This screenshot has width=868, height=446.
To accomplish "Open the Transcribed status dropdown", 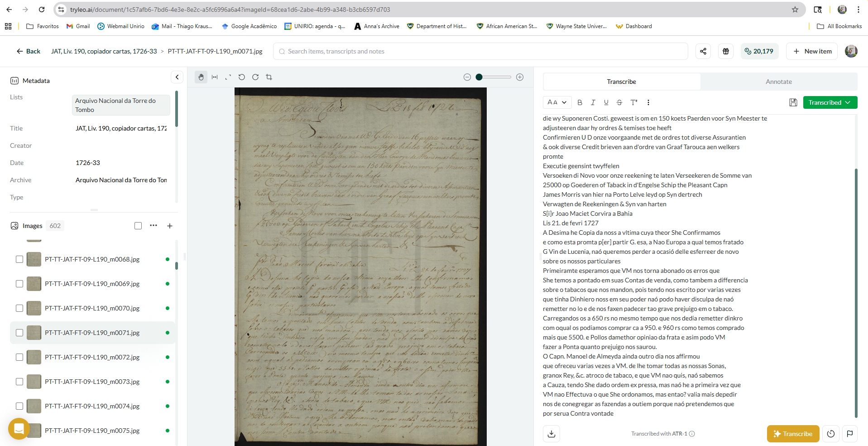I will pos(830,102).
